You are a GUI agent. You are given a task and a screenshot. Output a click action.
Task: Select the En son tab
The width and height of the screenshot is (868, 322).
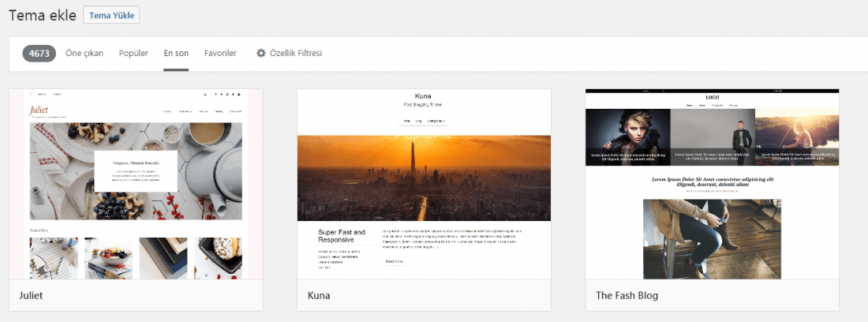click(176, 54)
